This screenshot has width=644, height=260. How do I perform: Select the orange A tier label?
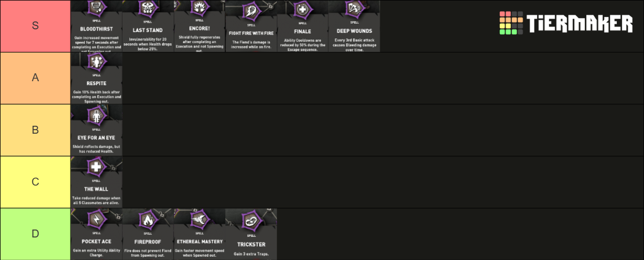pos(36,78)
